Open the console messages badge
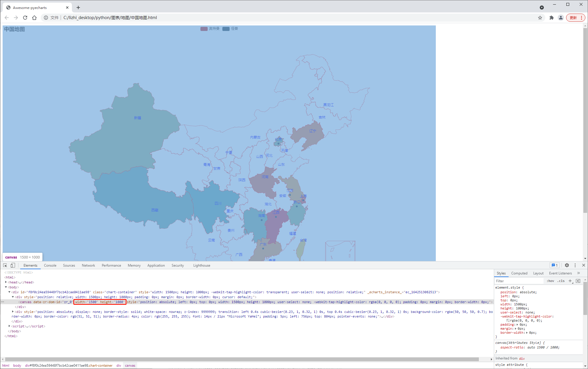 554,265
